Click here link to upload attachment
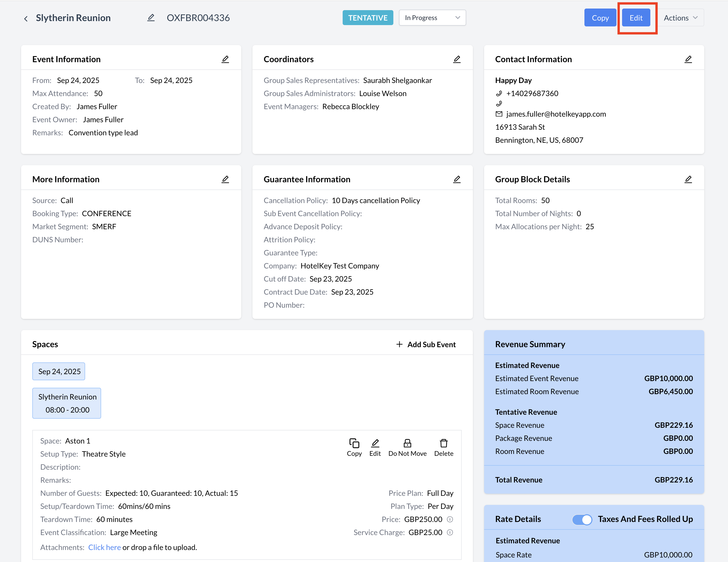Image resolution: width=728 pixels, height=562 pixels. [104, 547]
